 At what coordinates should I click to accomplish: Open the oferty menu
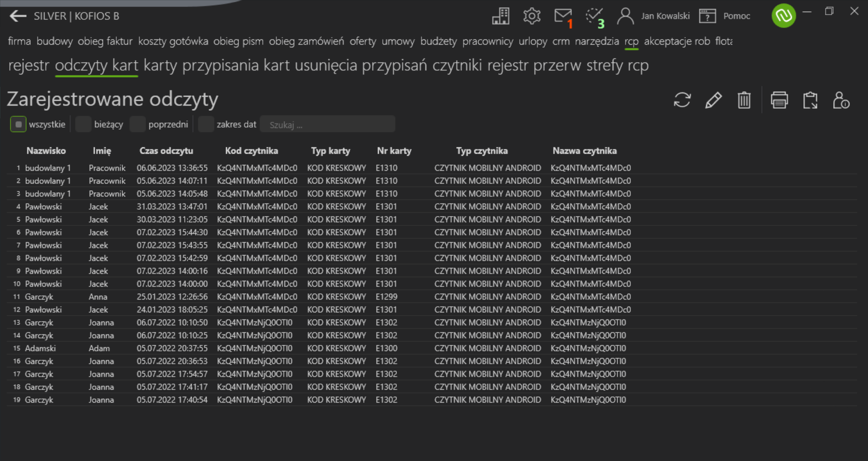click(x=363, y=41)
